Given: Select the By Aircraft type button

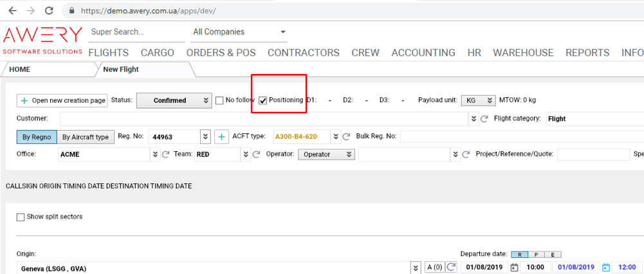Looking at the screenshot, I should [86, 137].
